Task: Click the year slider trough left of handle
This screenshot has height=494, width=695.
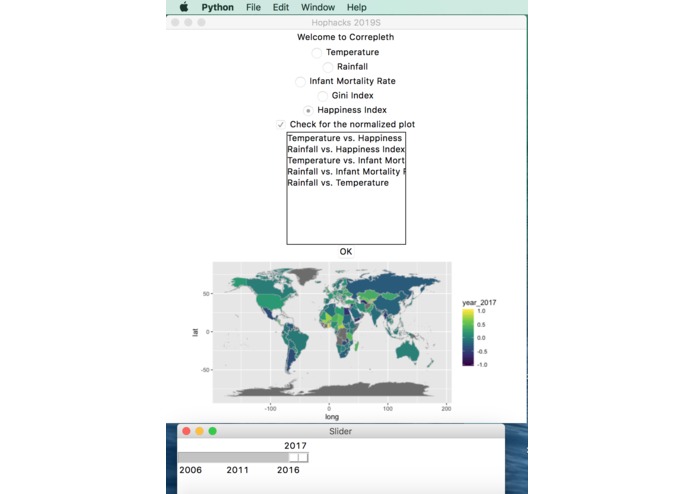Action: point(233,457)
